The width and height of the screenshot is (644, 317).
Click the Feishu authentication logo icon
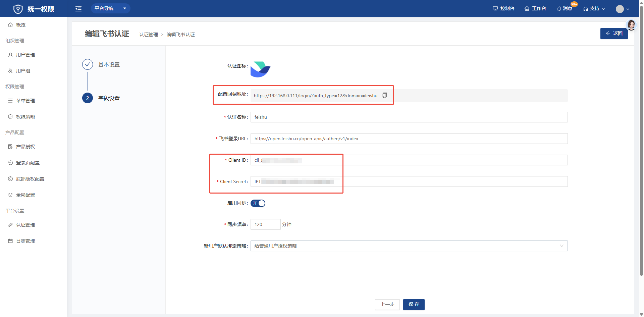pos(260,69)
